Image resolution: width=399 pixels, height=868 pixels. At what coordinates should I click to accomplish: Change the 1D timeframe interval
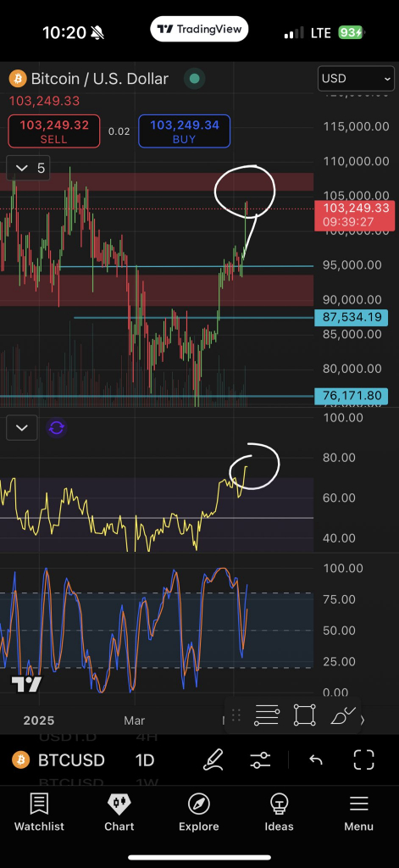145,760
